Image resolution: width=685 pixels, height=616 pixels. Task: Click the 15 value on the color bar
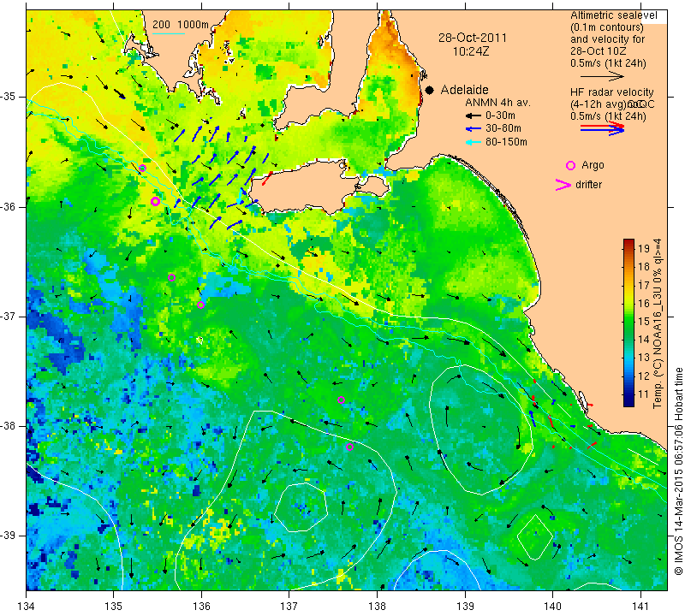(644, 322)
